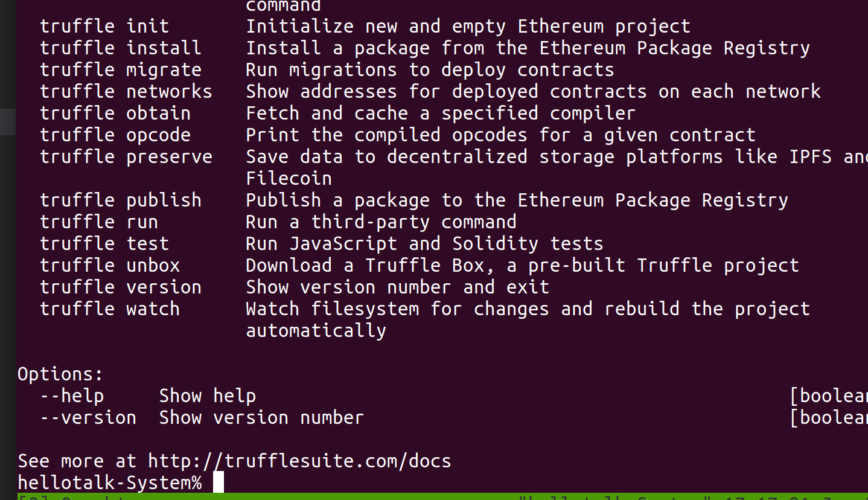
Task: Click the "truffle networks" command text
Action: 126,92
